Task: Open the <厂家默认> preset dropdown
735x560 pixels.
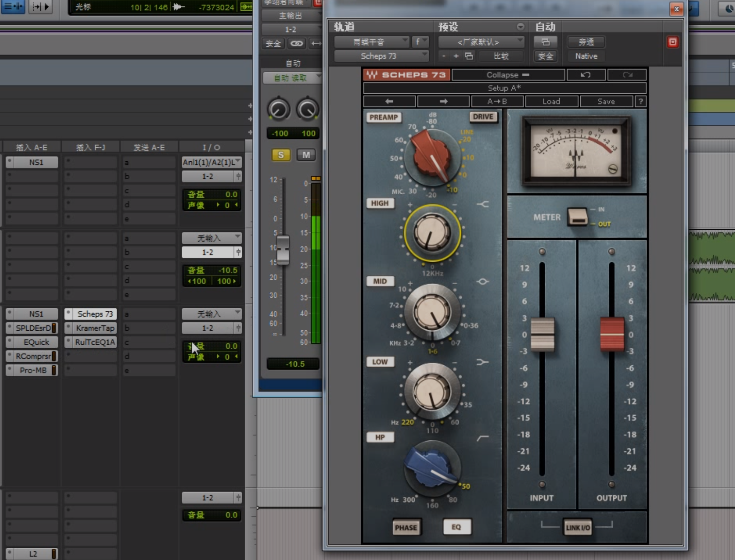Action: 481,42
